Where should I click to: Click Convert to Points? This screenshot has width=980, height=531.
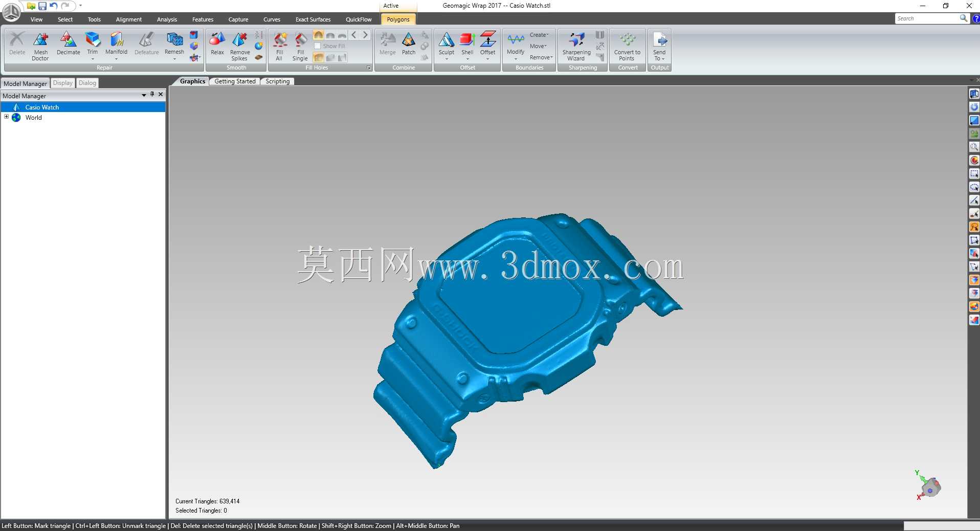[628, 46]
